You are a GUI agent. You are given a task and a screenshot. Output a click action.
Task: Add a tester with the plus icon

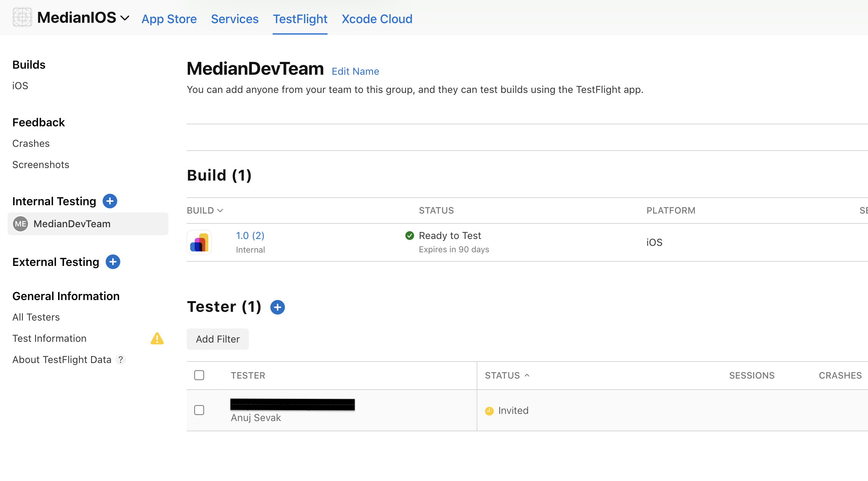[x=278, y=307]
